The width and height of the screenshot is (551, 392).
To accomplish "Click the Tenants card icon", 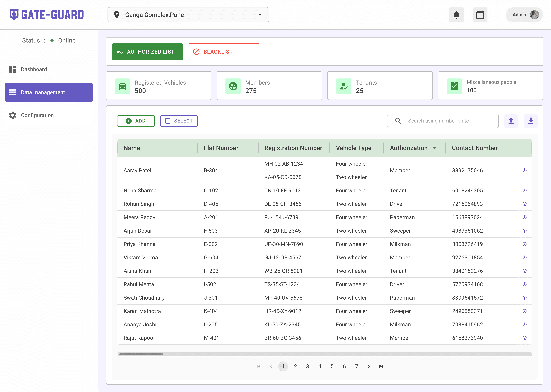I will point(344,86).
